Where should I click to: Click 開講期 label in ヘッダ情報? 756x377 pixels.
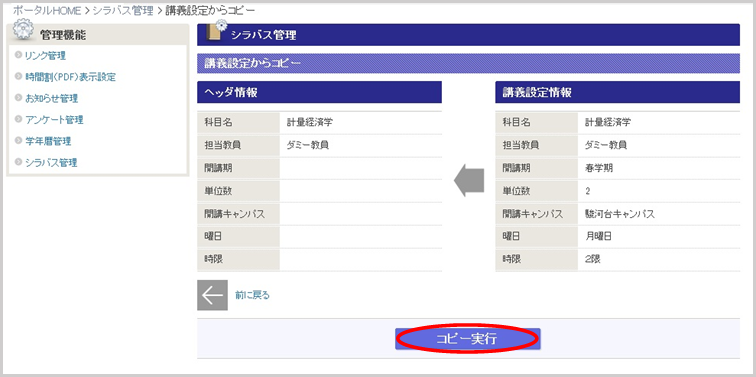218,169
